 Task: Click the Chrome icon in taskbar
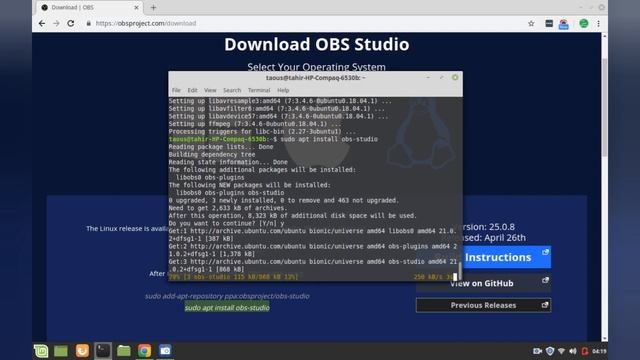(144, 351)
